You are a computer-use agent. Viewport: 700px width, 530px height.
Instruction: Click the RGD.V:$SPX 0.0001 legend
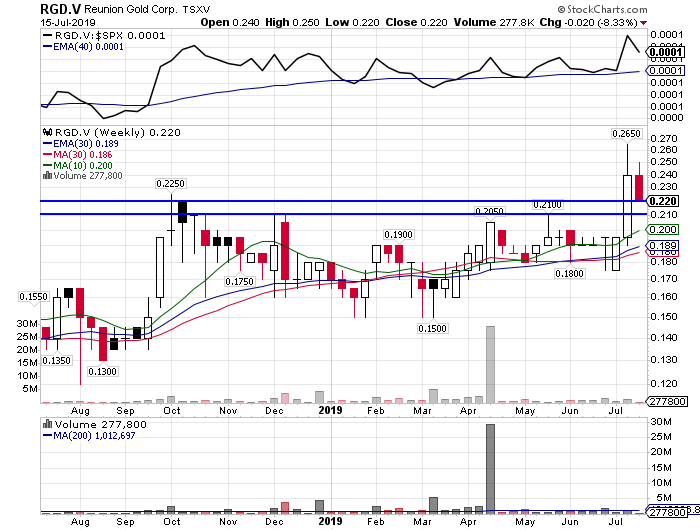[x=104, y=36]
